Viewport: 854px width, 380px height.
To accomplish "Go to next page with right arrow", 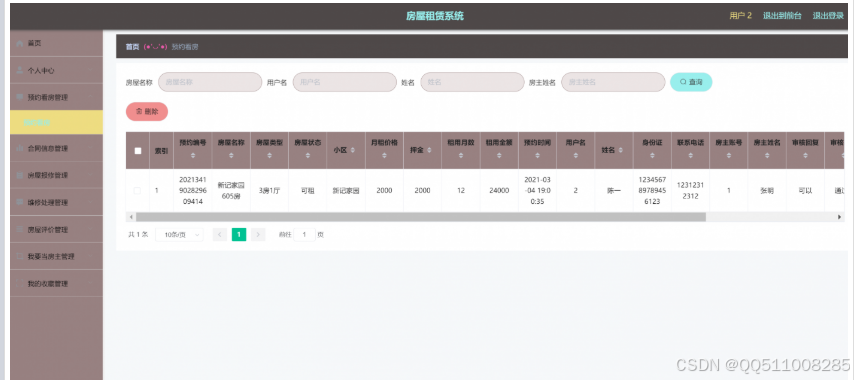I will (x=258, y=235).
